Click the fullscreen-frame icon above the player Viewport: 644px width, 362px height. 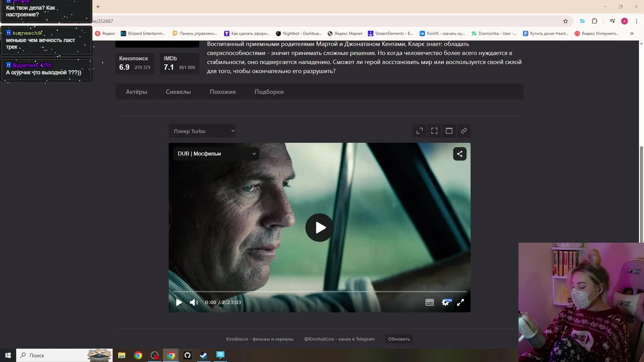click(434, 131)
